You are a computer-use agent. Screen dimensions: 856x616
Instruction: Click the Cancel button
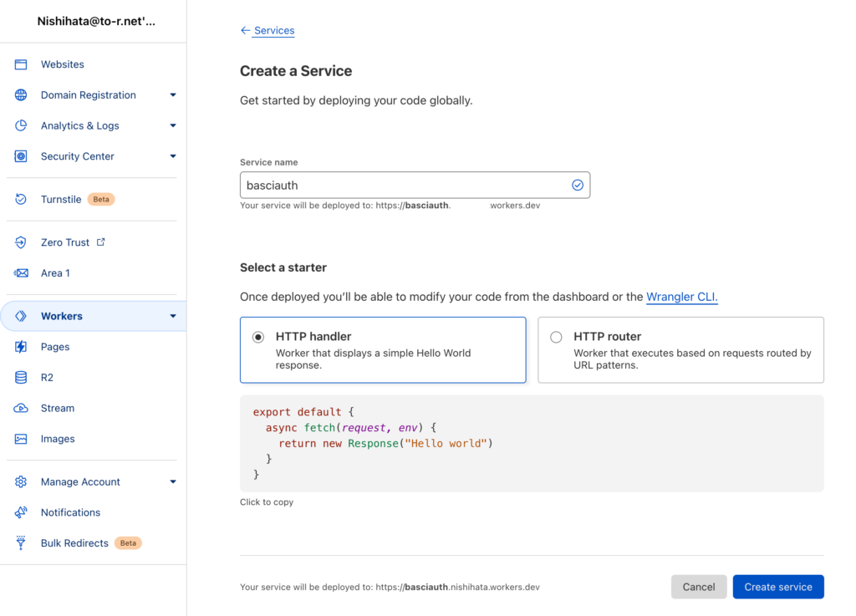[x=699, y=587]
